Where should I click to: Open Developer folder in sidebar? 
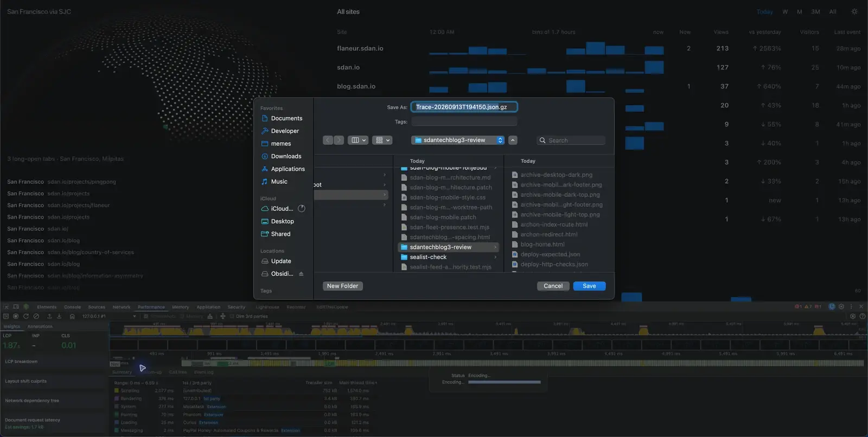280,131
